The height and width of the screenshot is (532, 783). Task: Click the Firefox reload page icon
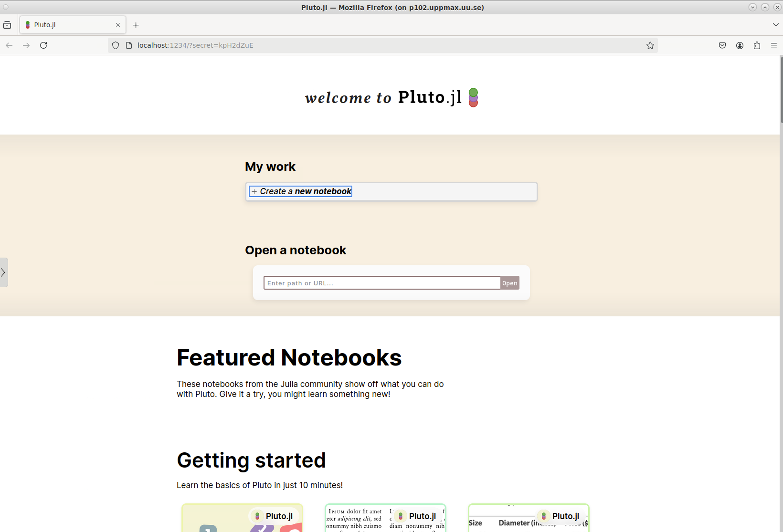click(x=43, y=45)
